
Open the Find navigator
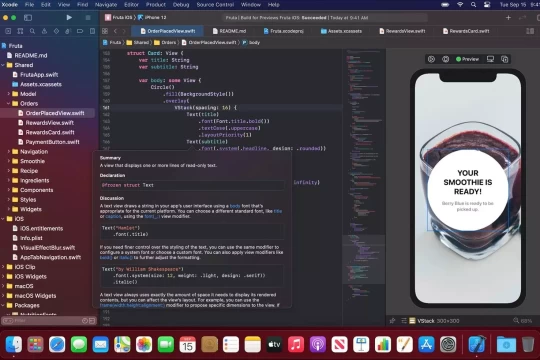(32, 31)
